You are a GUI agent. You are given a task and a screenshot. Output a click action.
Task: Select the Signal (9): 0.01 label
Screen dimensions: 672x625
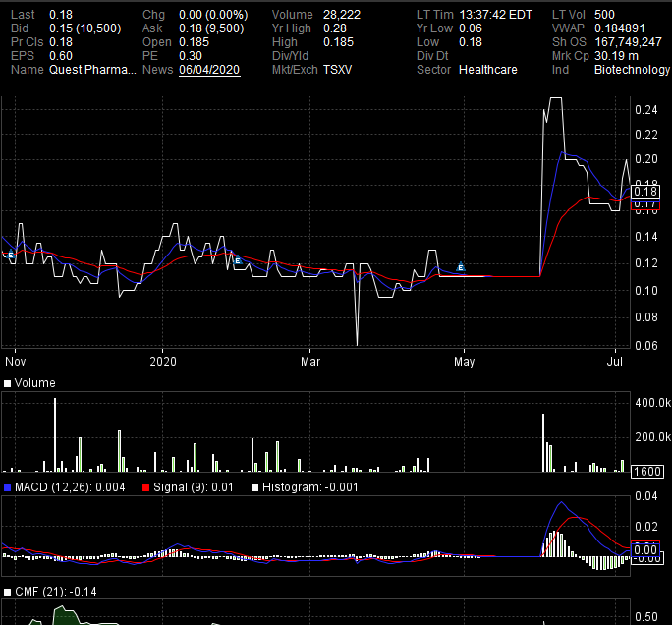194,487
